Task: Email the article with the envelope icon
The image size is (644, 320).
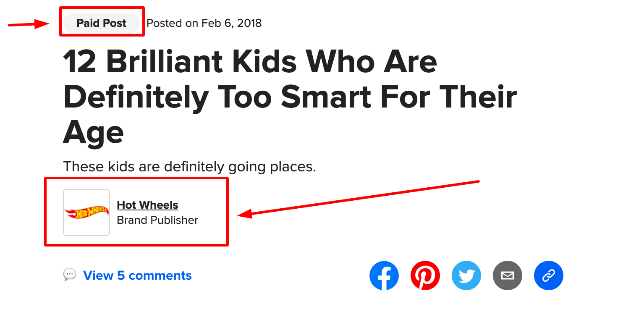Action: 508,275
